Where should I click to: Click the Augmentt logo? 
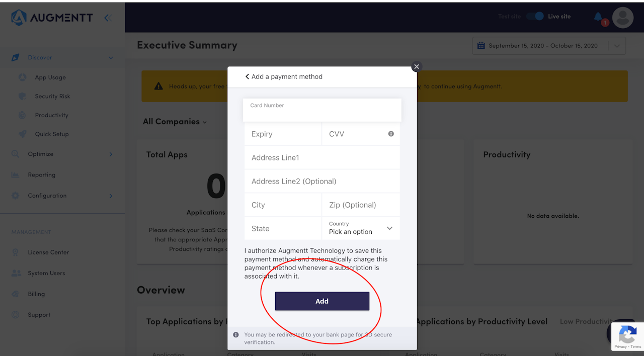pos(52,18)
